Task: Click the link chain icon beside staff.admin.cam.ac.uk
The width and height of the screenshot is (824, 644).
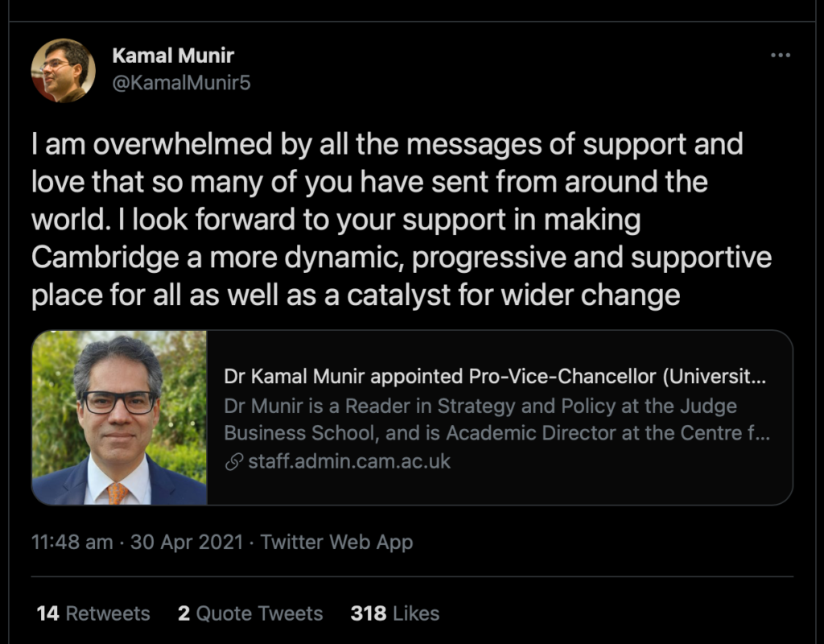Action: (234, 462)
